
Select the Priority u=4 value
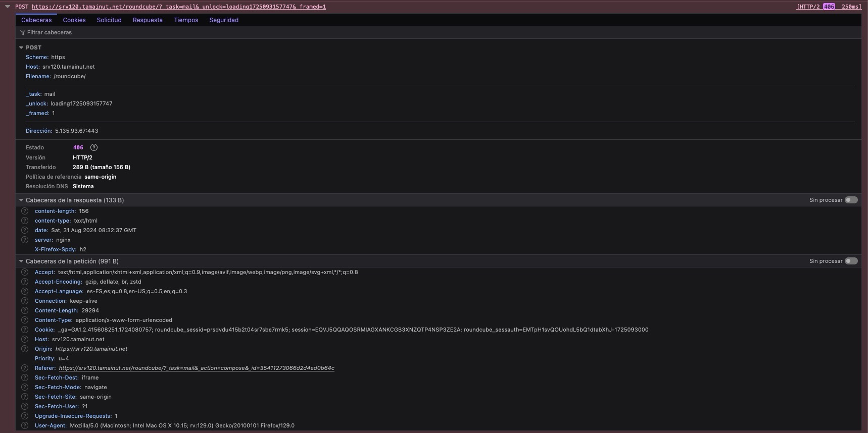click(64, 358)
